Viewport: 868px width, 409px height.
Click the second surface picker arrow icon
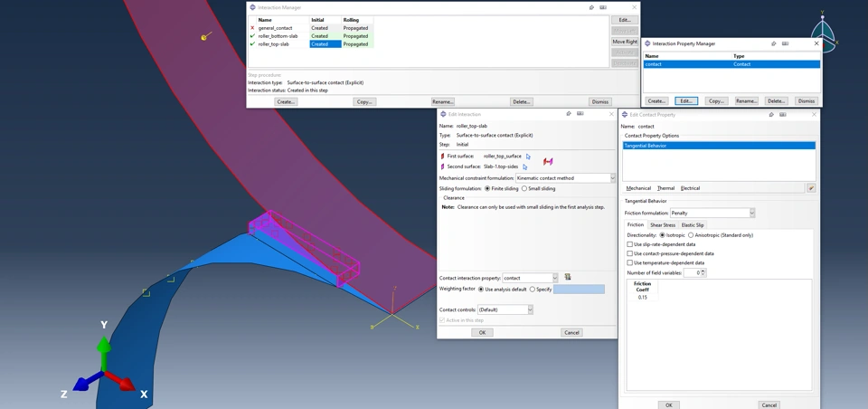tap(524, 166)
